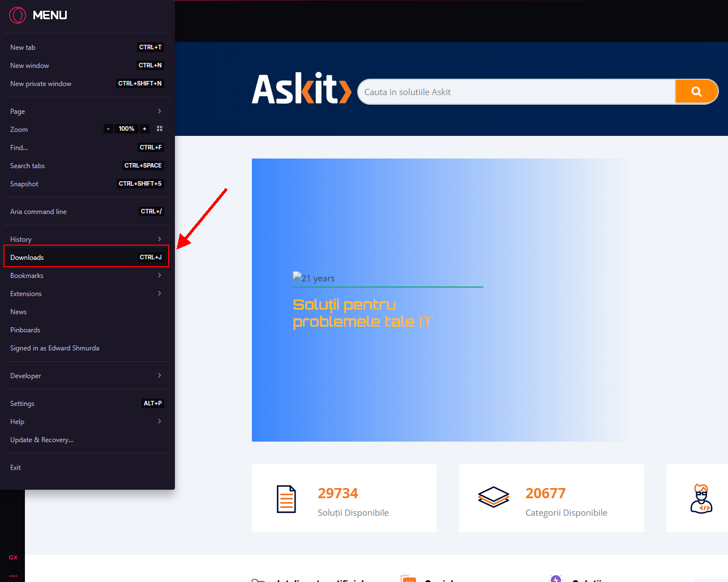Viewport: 728px width, 582px height.
Task: Choose Exit from the menu
Action: [16, 468]
